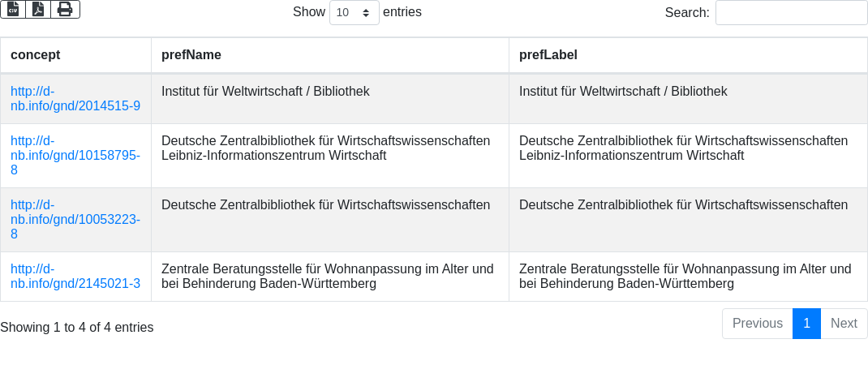Go to the Previous page

pos(757,324)
